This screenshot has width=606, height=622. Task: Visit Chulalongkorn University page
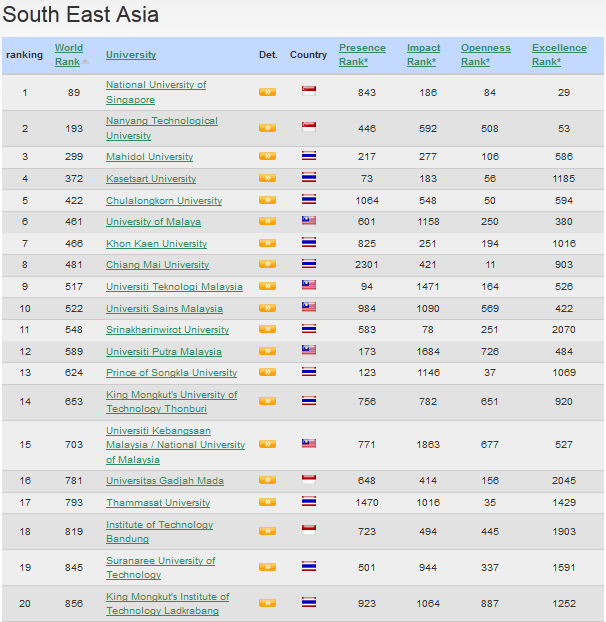coord(164,200)
